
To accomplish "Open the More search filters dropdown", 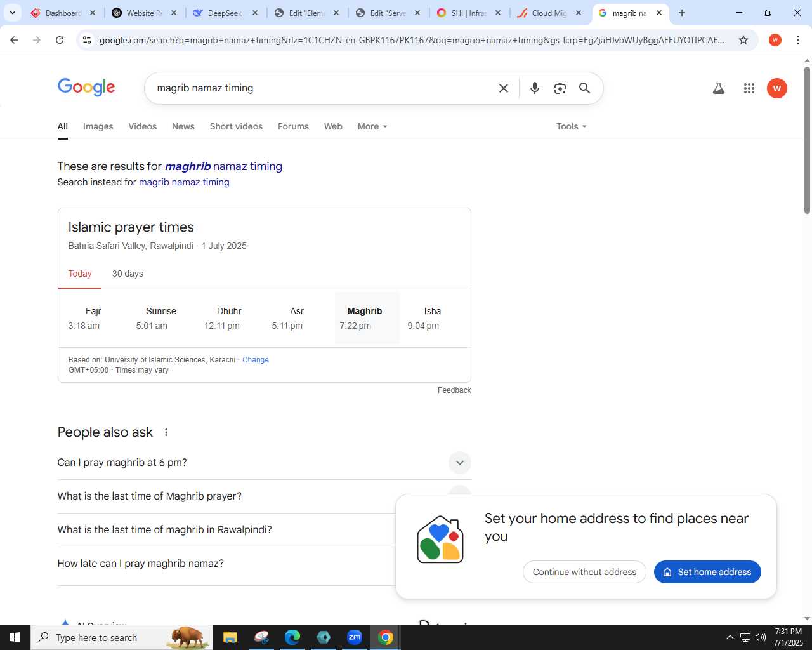I will click(372, 126).
